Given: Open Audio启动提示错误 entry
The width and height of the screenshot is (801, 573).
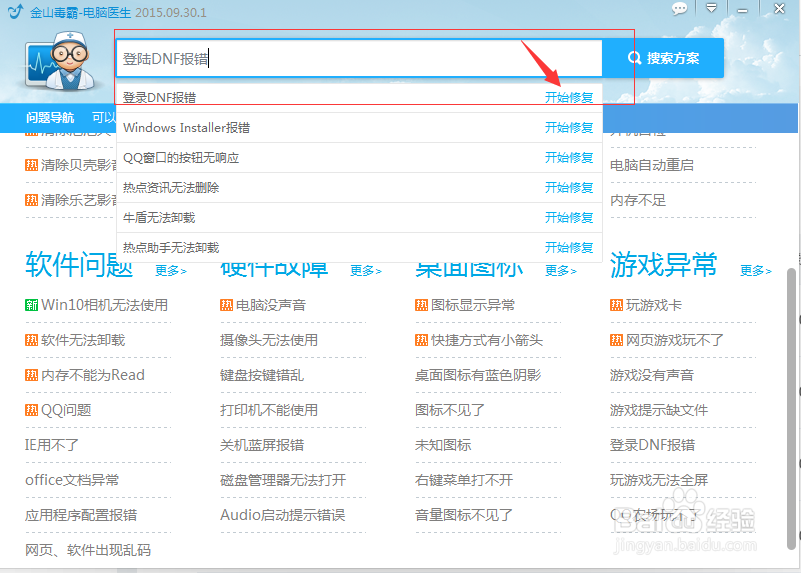Looking at the screenshot, I should click(x=283, y=515).
